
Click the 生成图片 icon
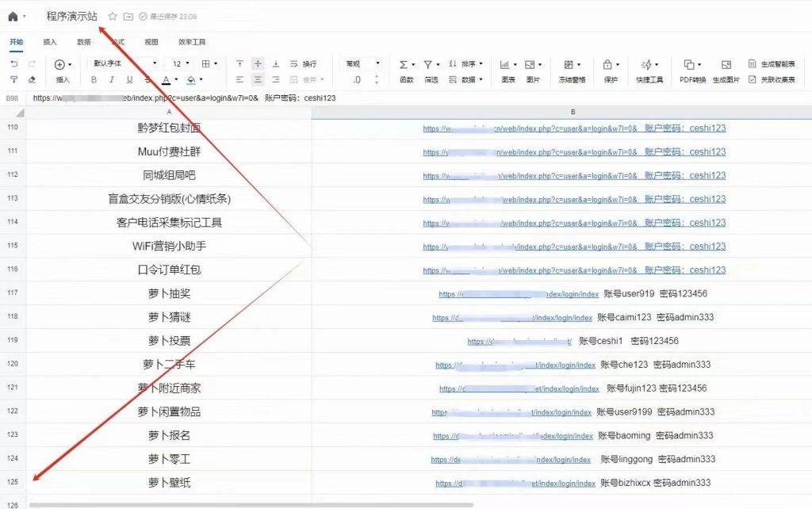726,65
